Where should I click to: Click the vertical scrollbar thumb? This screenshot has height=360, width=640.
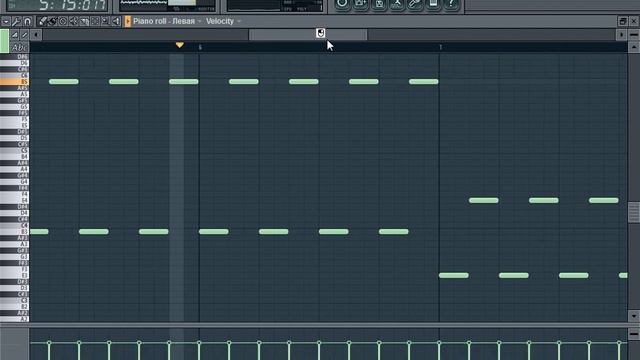point(633,212)
